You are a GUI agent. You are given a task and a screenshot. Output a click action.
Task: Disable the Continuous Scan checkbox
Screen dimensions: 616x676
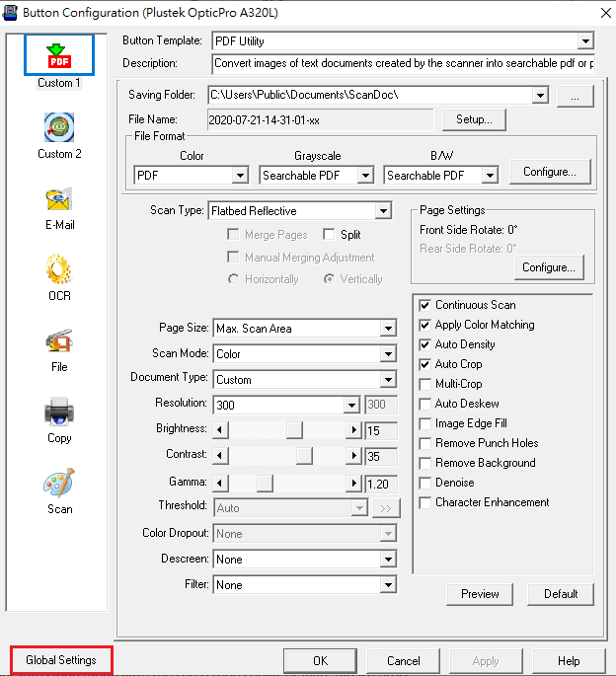425,305
